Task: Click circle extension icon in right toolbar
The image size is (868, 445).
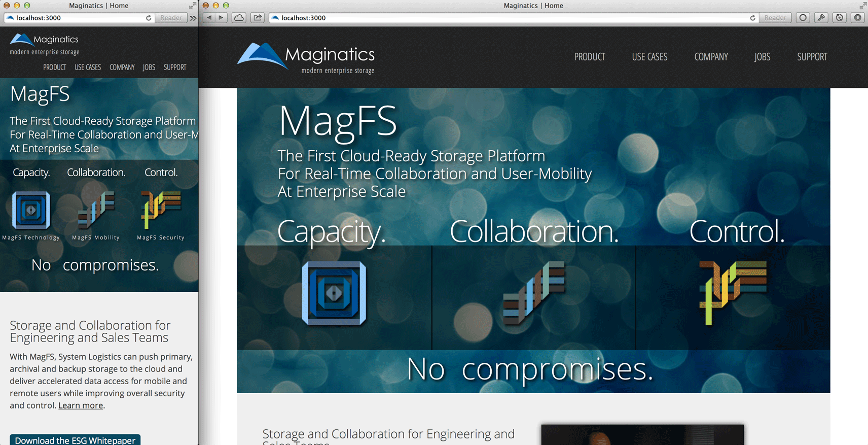Action: tap(803, 18)
